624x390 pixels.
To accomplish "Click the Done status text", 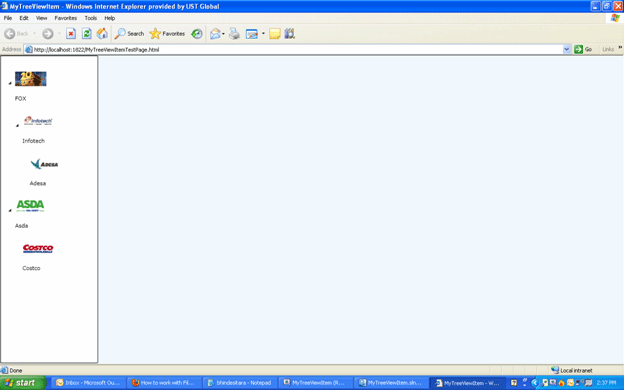I will click(16, 370).
